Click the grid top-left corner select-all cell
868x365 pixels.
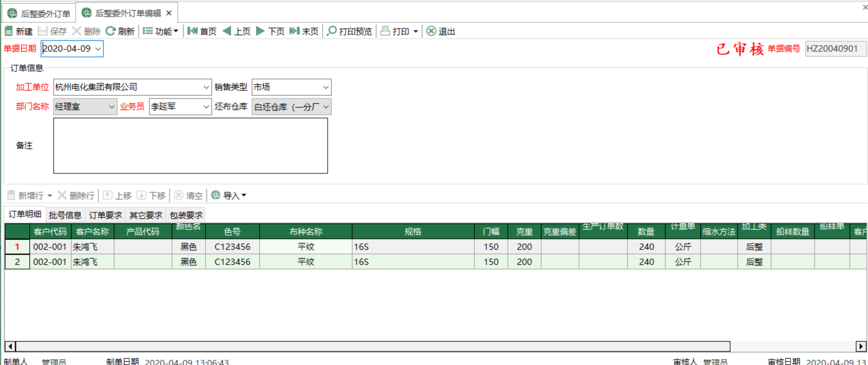[17, 232]
